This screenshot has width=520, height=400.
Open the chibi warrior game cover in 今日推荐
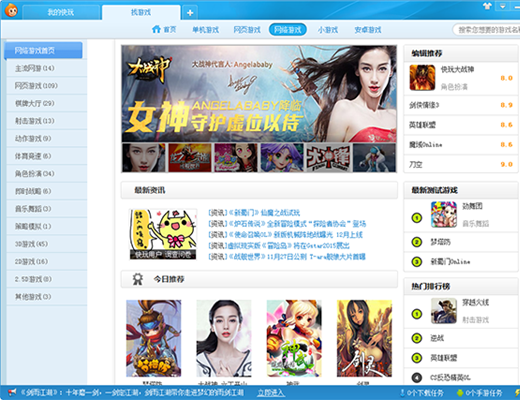point(153,338)
